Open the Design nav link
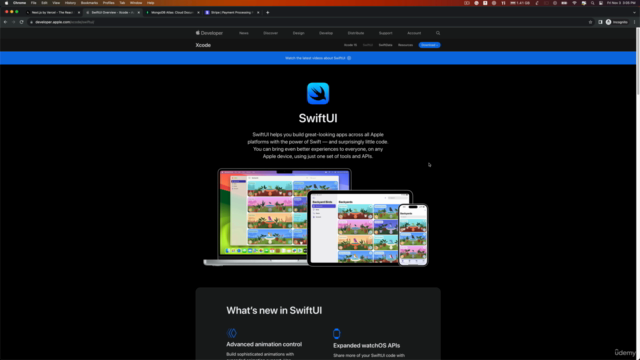This screenshot has width=640, height=360. click(x=298, y=33)
